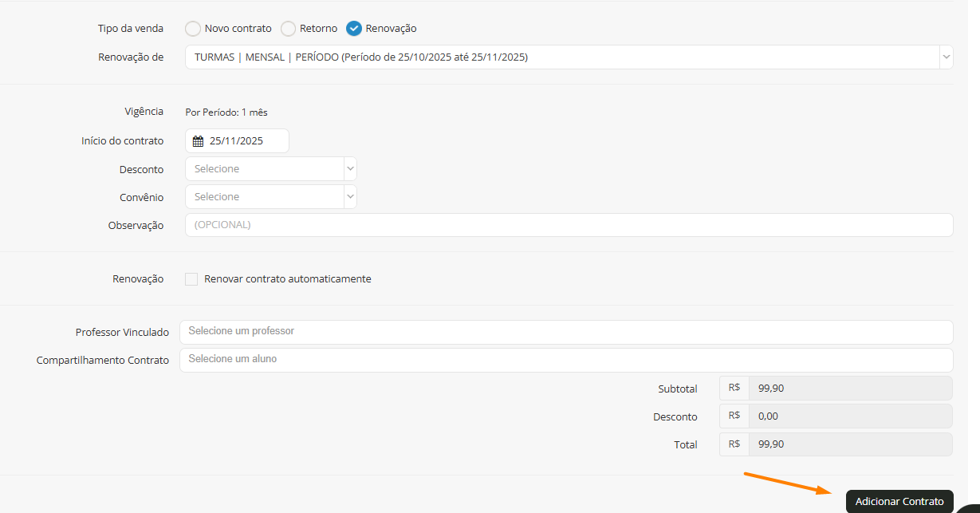Choose the Retorno sale type
980x513 pixels.
click(288, 29)
